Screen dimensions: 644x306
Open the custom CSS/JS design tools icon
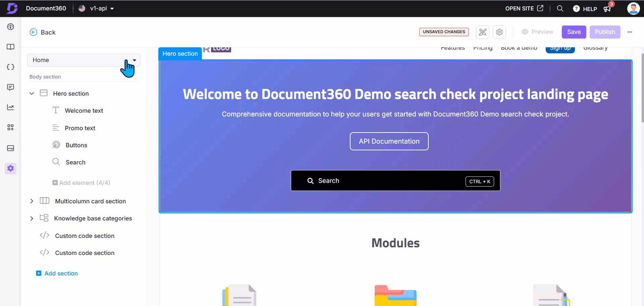483,32
